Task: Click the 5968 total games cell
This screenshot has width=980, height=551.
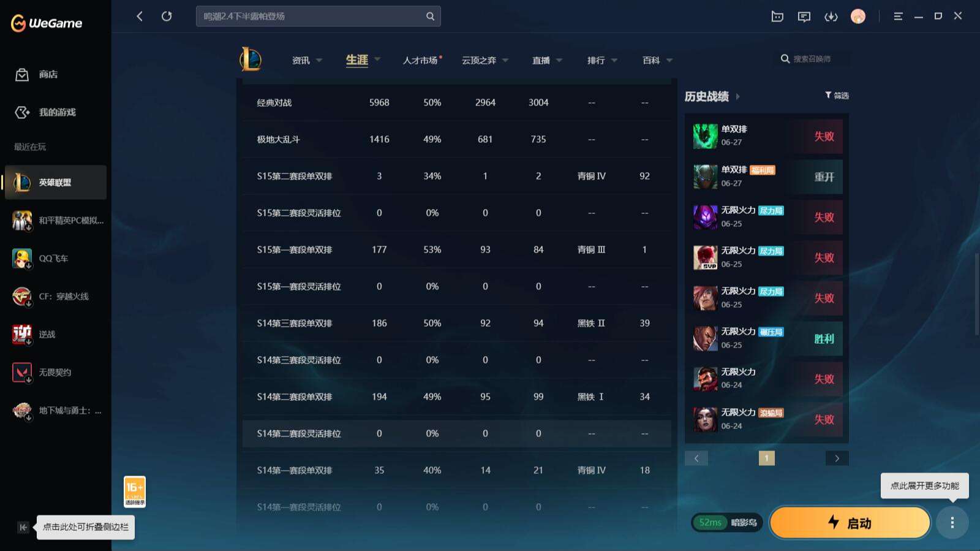Action: click(379, 102)
